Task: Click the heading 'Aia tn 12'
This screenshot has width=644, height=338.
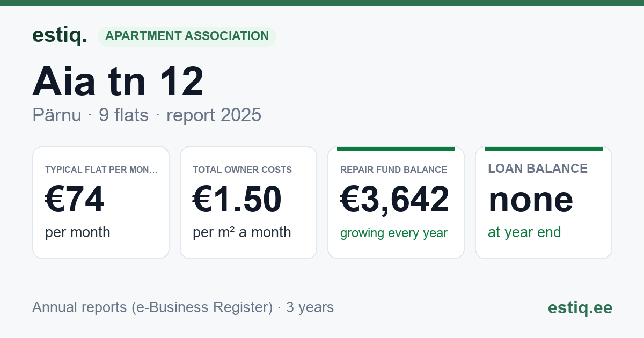Action: [118, 82]
